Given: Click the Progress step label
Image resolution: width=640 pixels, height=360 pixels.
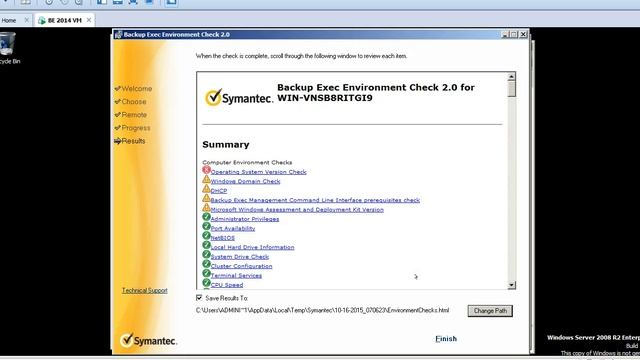Looking at the screenshot, I should tap(136, 128).
